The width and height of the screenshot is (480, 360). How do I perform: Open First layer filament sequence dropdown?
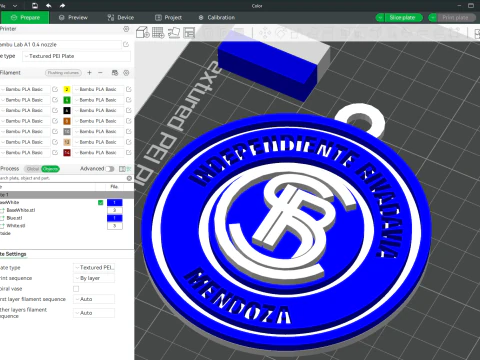click(94, 299)
